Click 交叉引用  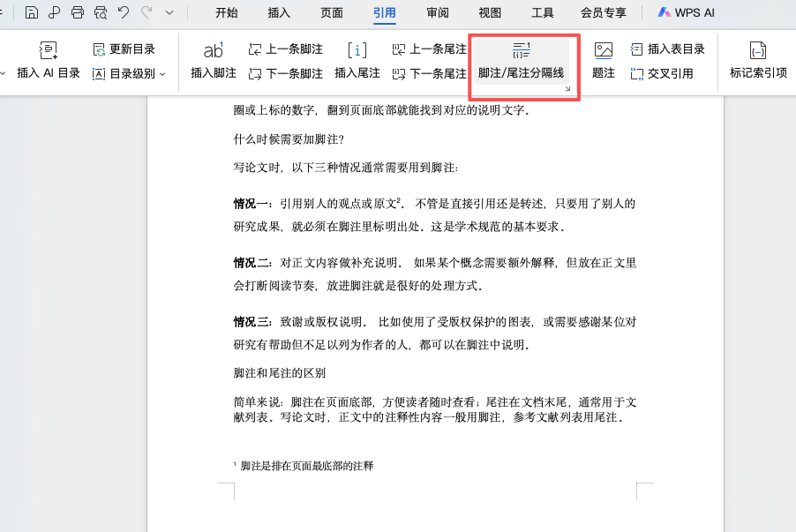(x=662, y=73)
